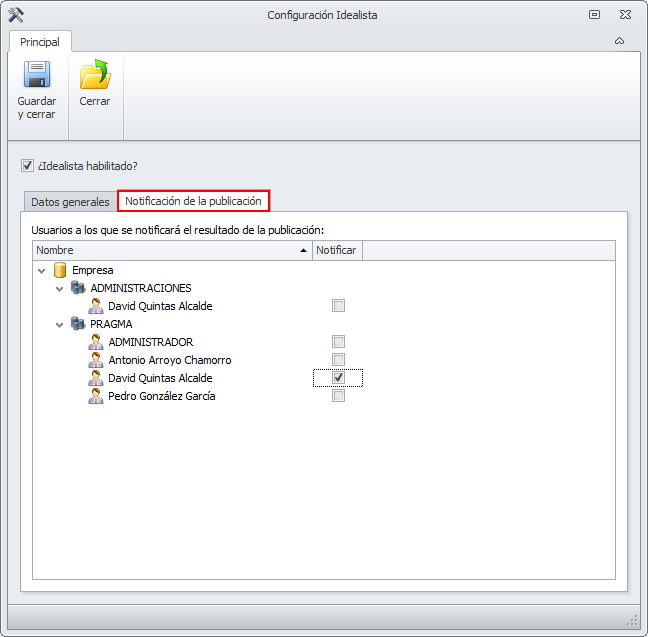
Task: Click the Empresa database cylinder icon
Action: (x=60, y=270)
